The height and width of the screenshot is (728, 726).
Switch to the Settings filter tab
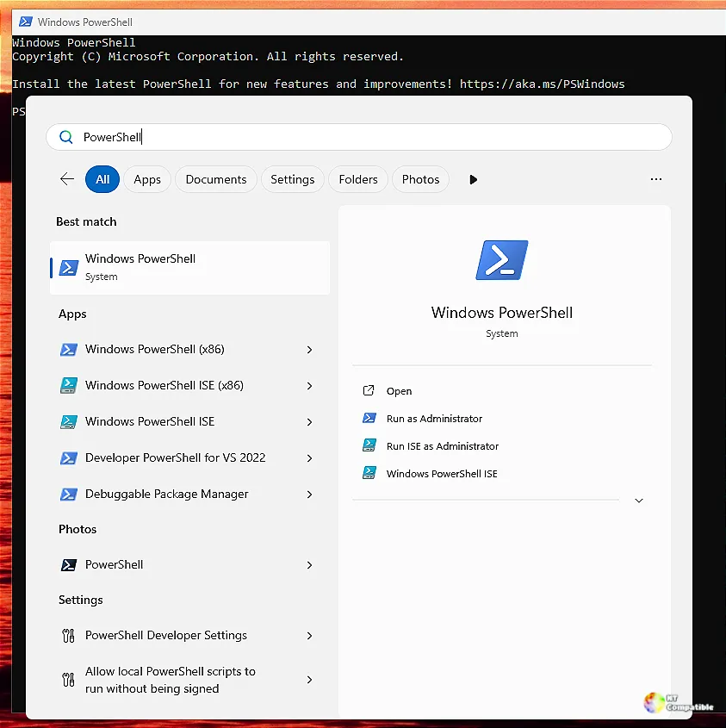click(x=293, y=179)
